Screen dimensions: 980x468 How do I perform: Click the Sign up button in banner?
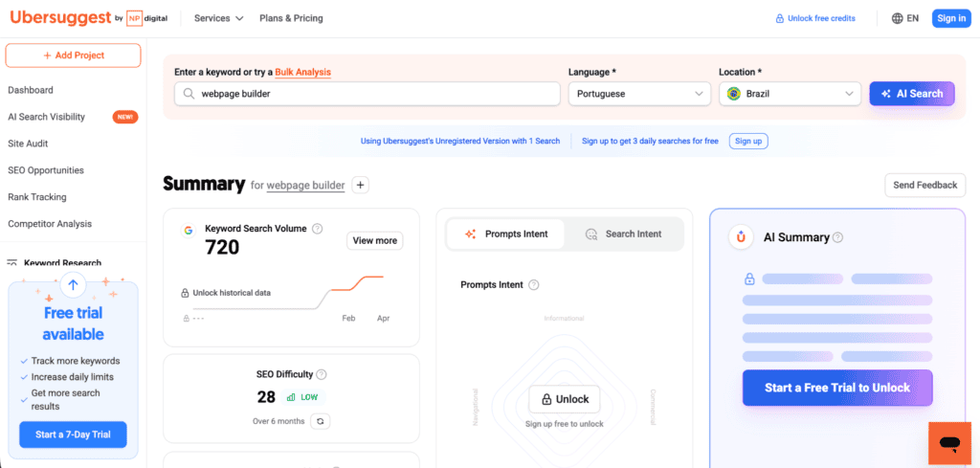pos(748,142)
